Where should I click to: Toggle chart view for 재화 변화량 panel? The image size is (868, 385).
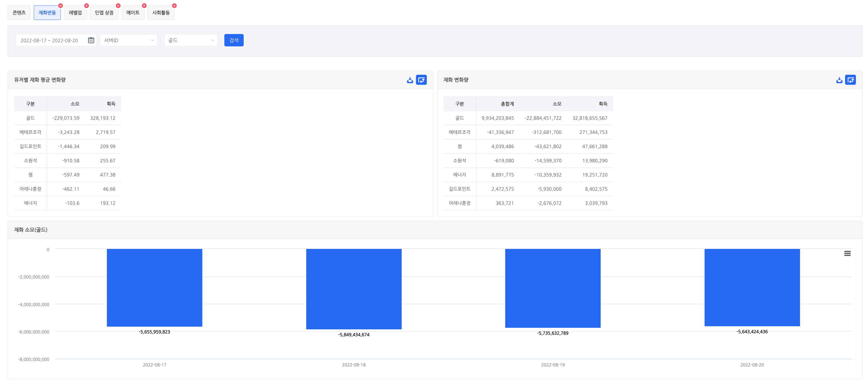(x=850, y=80)
